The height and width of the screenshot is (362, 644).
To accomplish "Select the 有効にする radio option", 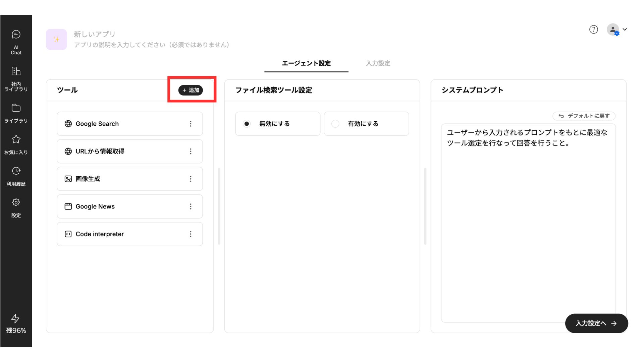I will [x=335, y=124].
